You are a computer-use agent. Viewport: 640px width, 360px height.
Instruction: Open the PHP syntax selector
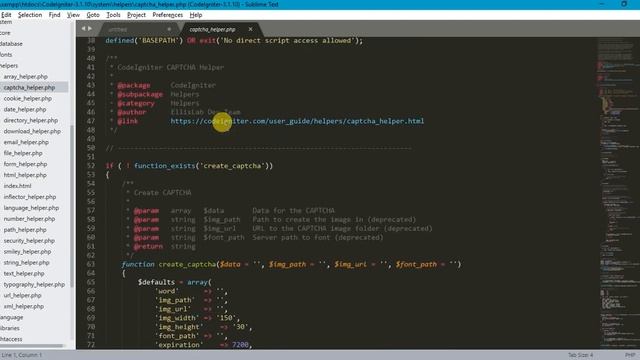(x=630, y=355)
